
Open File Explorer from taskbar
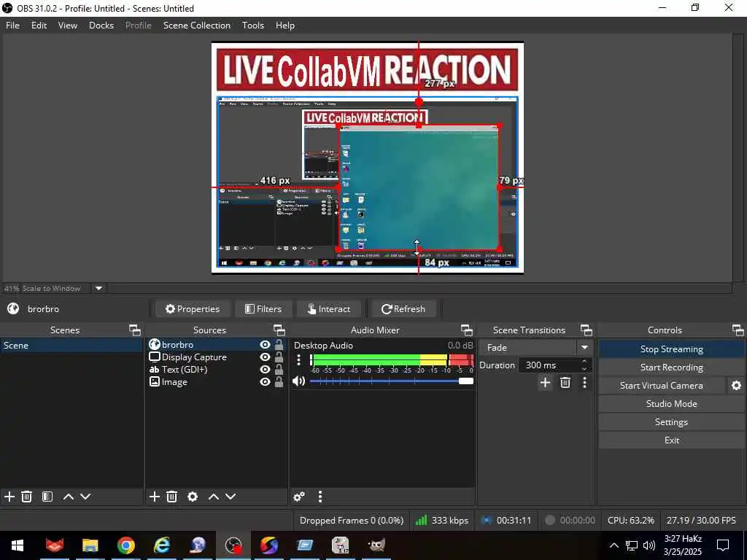(x=90, y=545)
